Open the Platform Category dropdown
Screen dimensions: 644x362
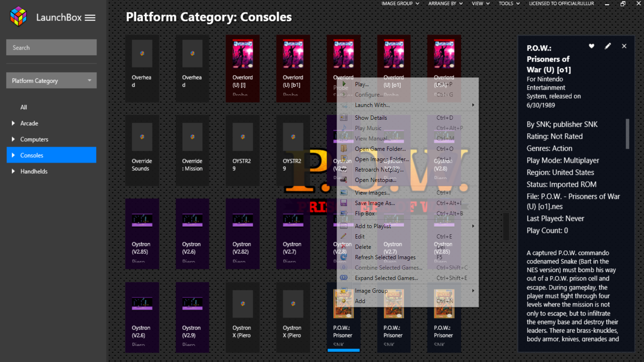tap(51, 81)
